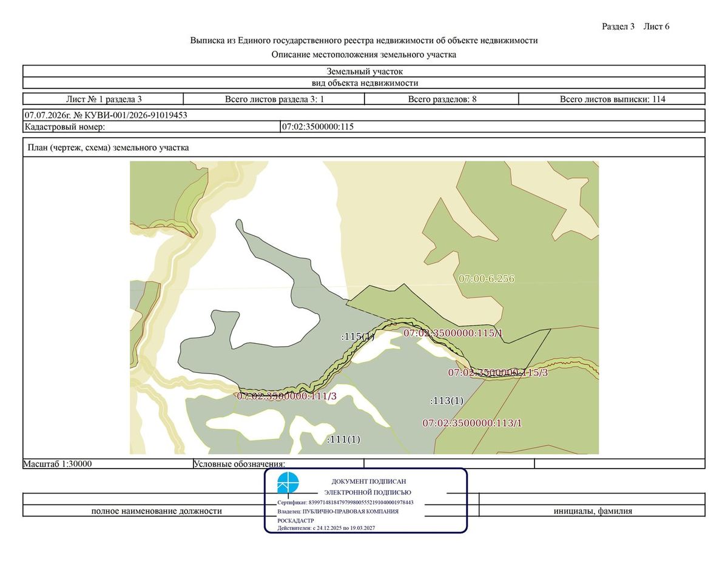Select map label '07:02:3500000:113/1'
Image resolution: width=728 pixels, height=562 pixels.
472,423
